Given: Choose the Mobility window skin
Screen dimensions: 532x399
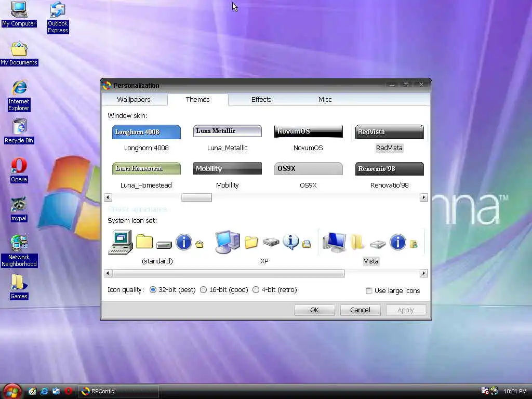Looking at the screenshot, I should point(228,169).
